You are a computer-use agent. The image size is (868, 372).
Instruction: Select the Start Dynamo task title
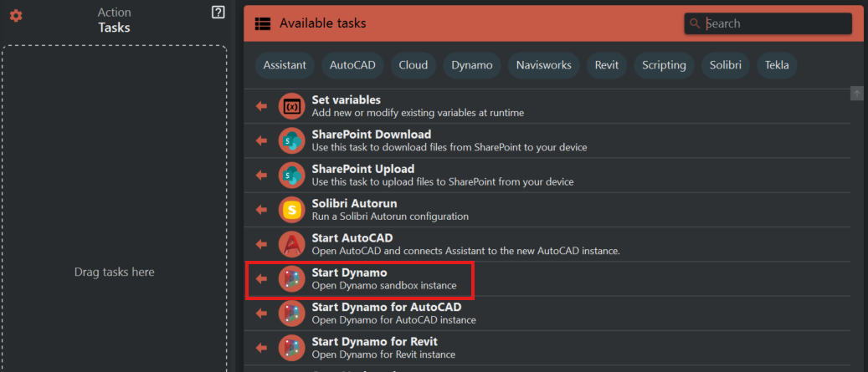pyautogui.click(x=349, y=273)
